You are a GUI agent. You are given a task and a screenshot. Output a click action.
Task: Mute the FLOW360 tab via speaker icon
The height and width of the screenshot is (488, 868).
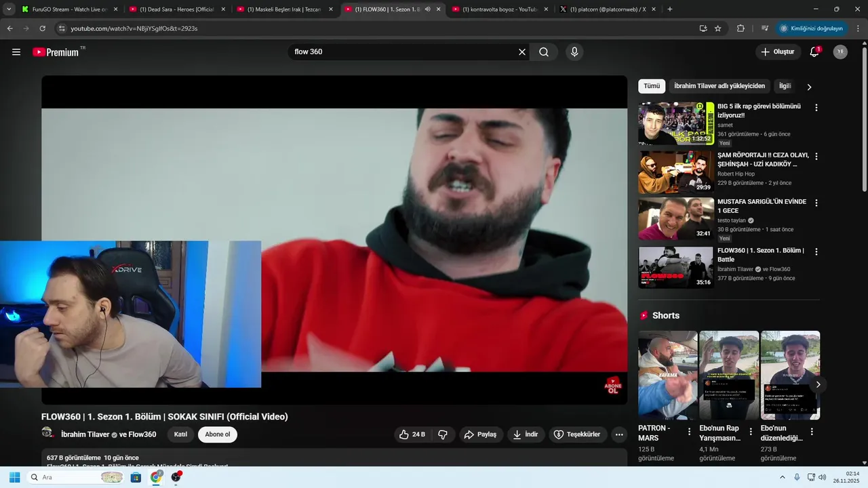427,9
